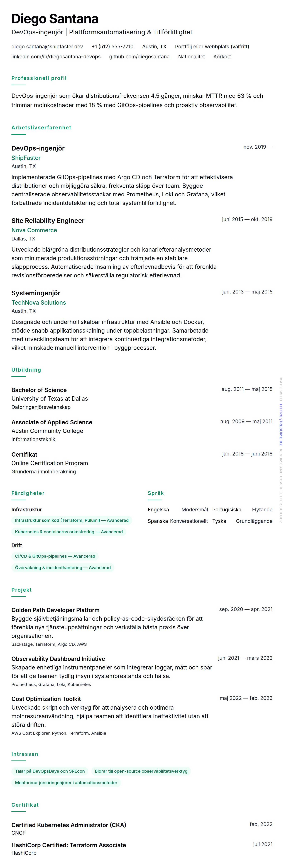Click the Nova Commerce company name

(34, 230)
